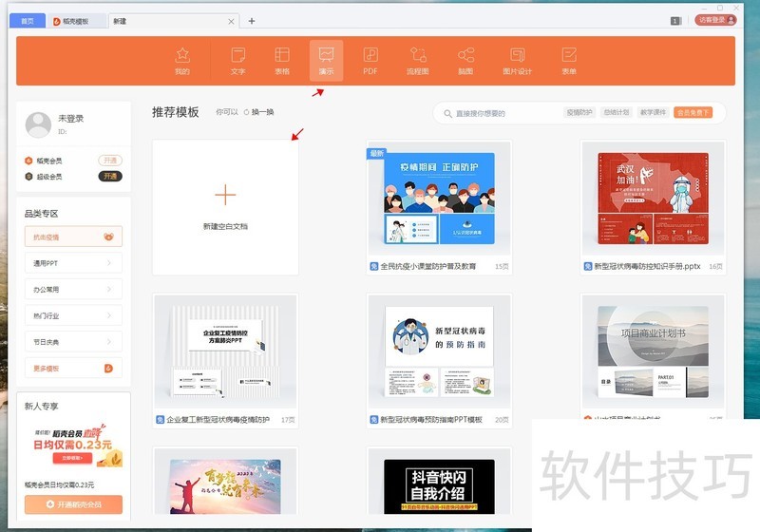Click the 超级会员 dark badge icon
Viewport: 760px width, 532px height.
[28, 177]
